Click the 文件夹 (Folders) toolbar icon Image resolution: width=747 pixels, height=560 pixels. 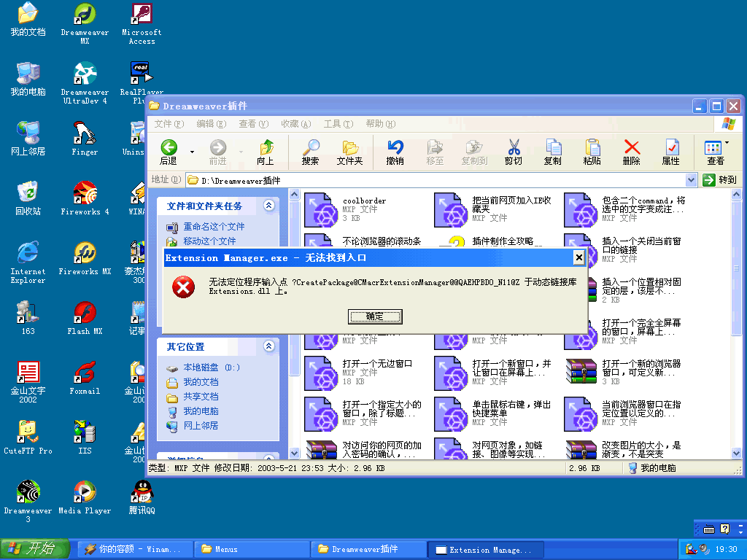coord(349,152)
